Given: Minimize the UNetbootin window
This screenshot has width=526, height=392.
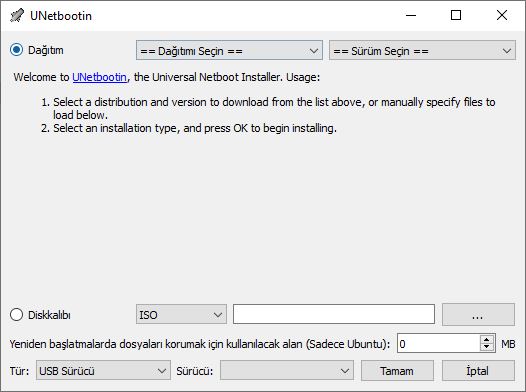Looking at the screenshot, I should 411,15.
